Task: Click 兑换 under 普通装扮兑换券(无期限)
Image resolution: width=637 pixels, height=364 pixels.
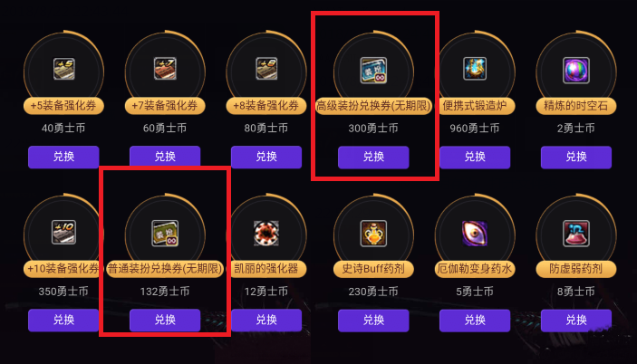Action: point(165,320)
